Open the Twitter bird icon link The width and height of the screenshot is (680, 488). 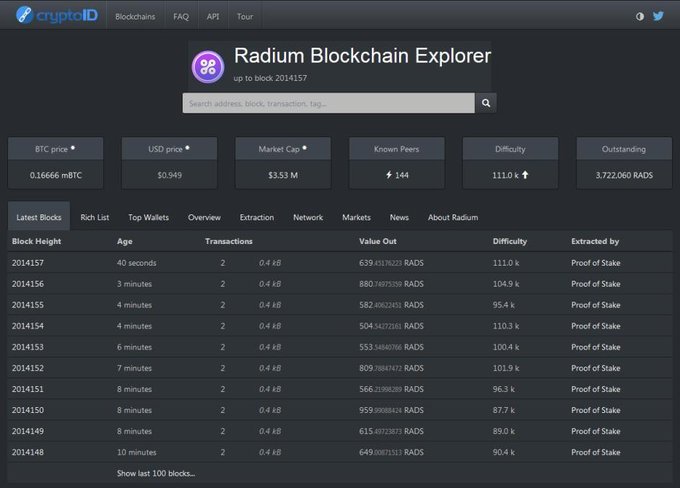pos(658,16)
